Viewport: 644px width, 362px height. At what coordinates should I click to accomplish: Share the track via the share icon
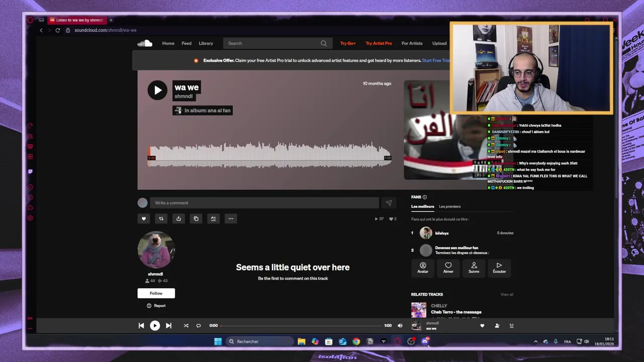pos(179,219)
